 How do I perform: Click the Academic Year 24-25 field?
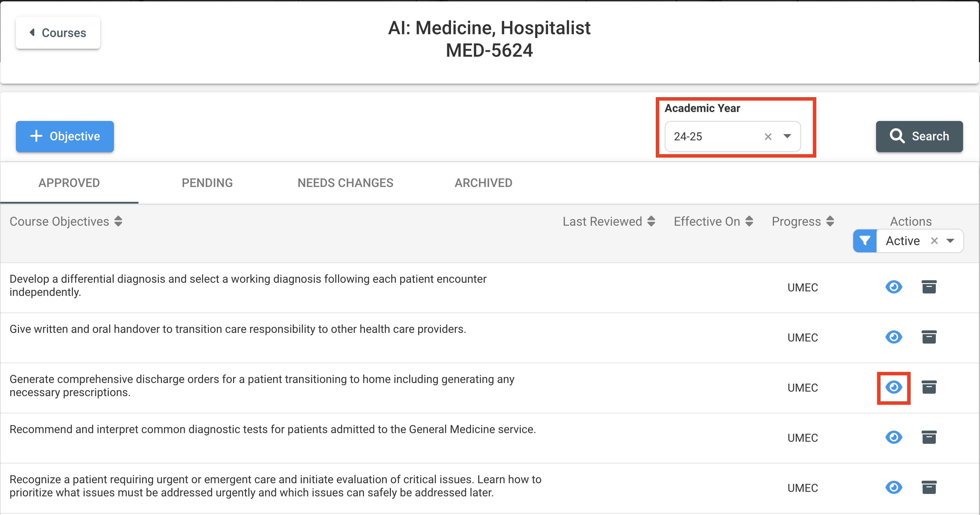pos(732,137)
